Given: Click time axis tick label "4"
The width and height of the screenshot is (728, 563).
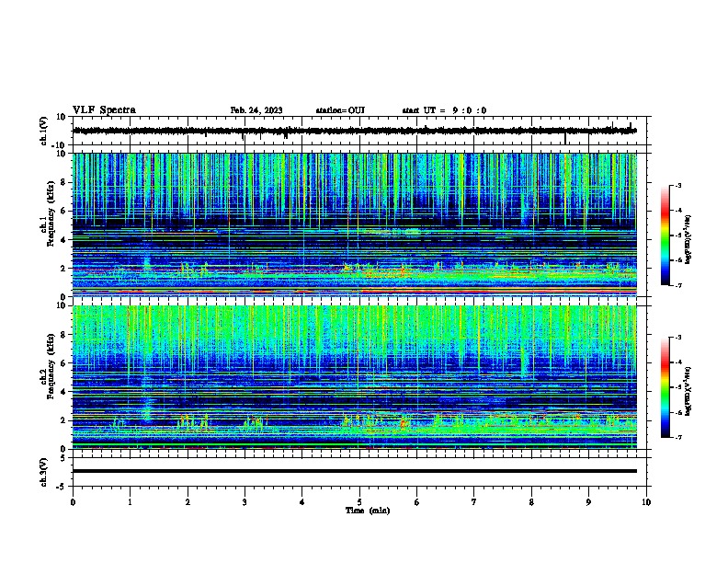Looking at the screenshot, I should pyautogui.click(x=302, y=502).
